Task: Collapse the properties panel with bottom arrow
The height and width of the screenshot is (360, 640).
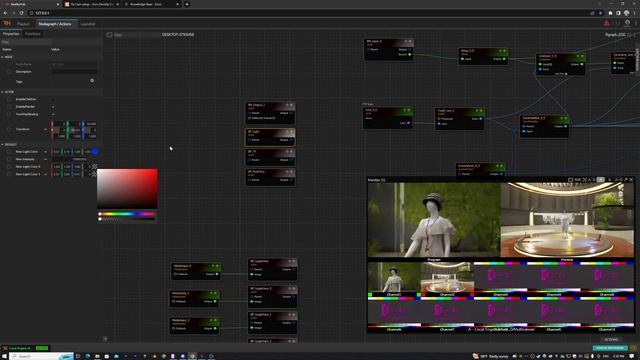Action: (105, 339)
